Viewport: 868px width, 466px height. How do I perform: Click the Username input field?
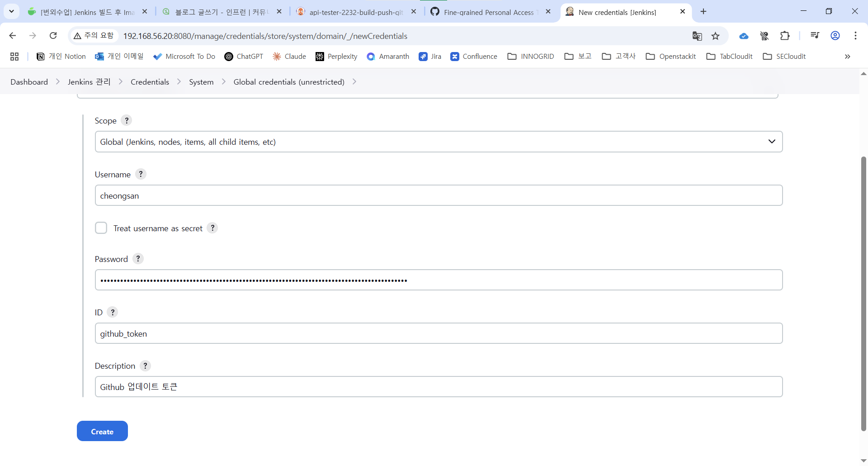pos(439,195)
